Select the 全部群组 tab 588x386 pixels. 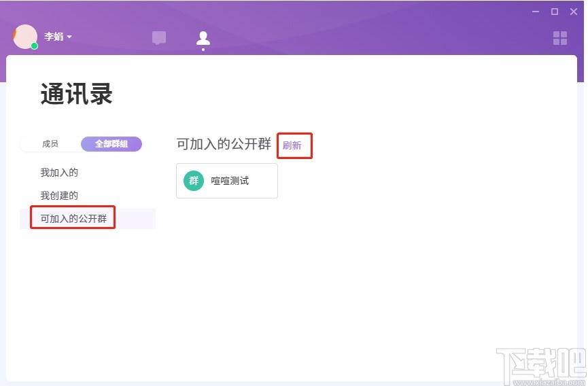coord(111,144)
